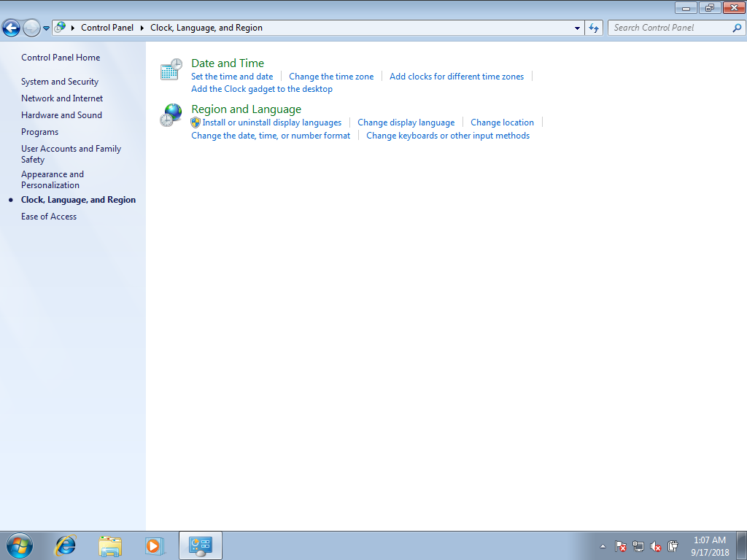This screenshot has width=747, height=560.
Task: Click Set the time and date
Action: [x=232, y=77]
